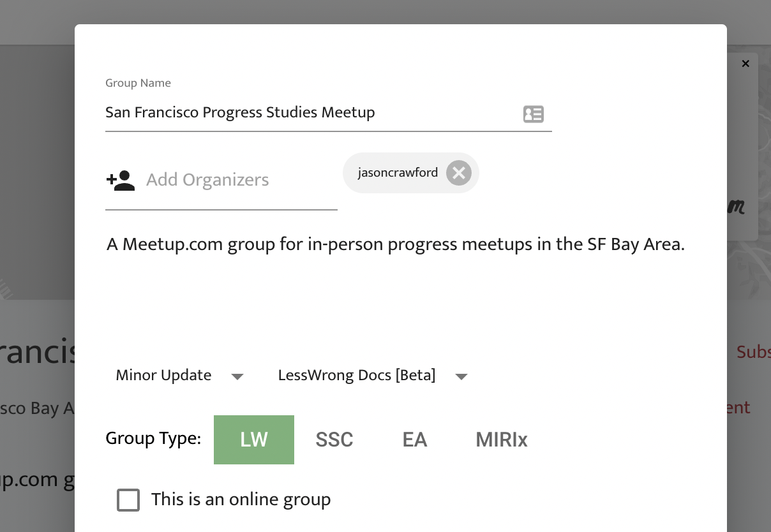This screenshot has height=532, width=771.
Task: Choose SSC group type
Action: point(334,440)
